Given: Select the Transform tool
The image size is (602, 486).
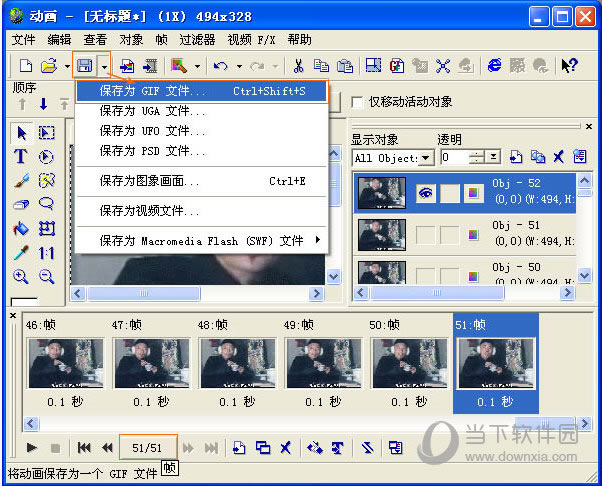Looking at the screenshot, I should click(x=46, y=229).
